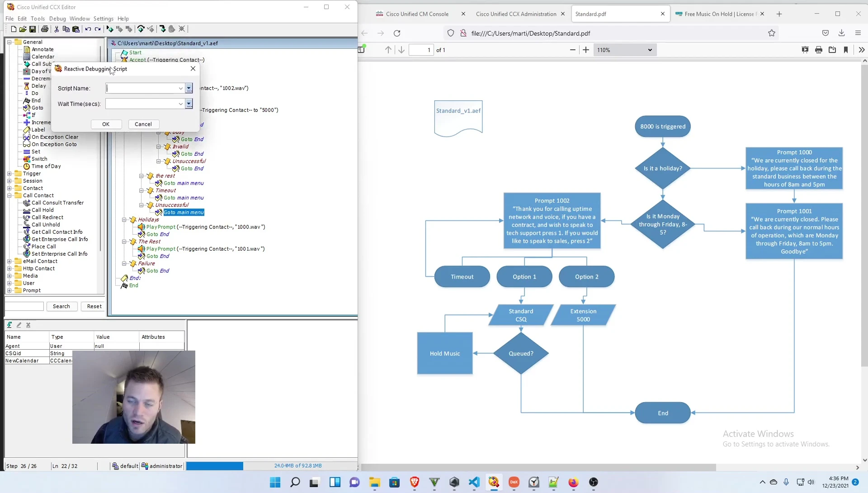The image size is (868, 493).
Task: Expand the Media palette folder
Action: (x=9, y=276)
